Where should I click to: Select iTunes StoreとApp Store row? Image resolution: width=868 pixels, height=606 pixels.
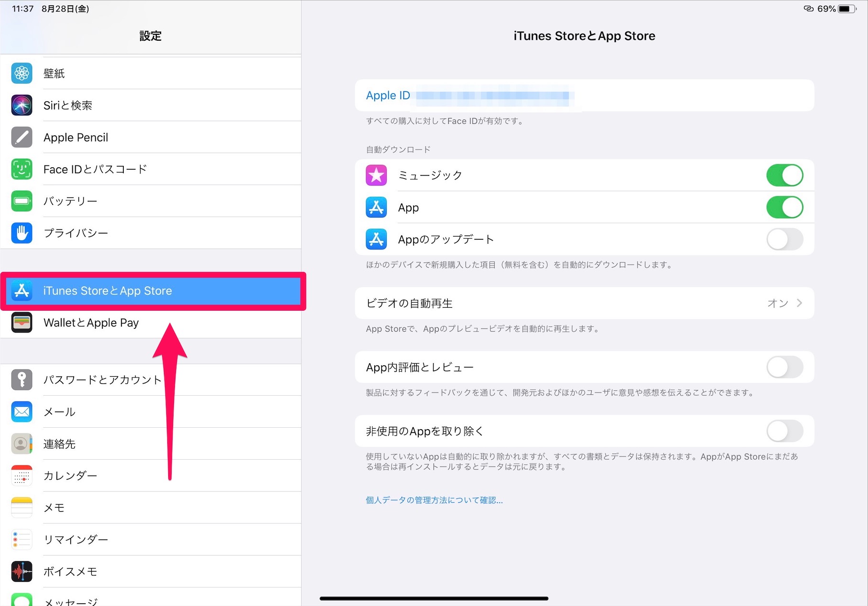pos(153,291)
